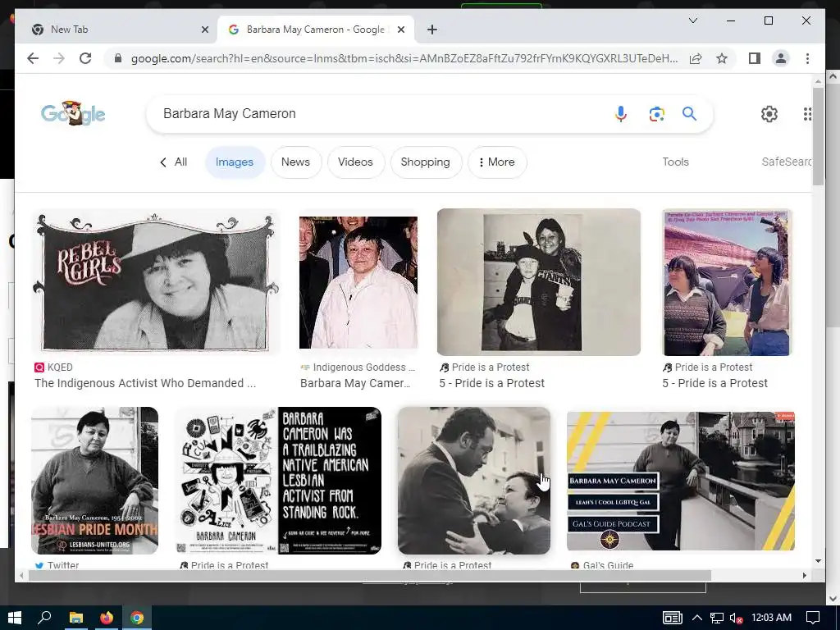Search by image using Google Lens
Image resolution: width=840 pixels, height=630 pixels.
point(656,113)
